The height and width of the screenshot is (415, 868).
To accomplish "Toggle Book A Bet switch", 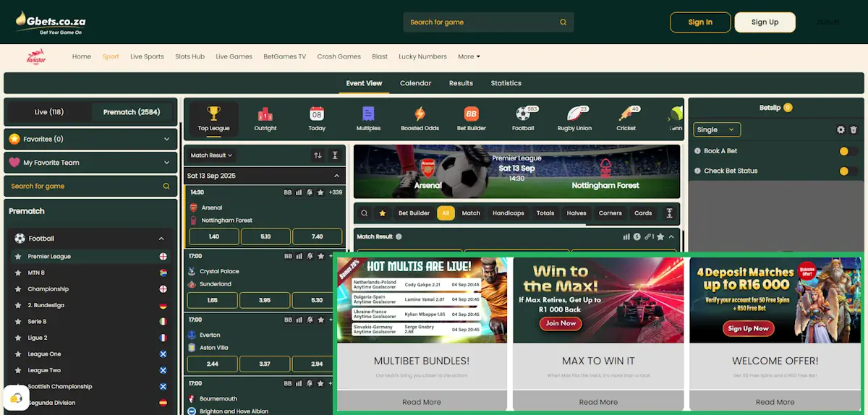I will [x=848, y=151].
